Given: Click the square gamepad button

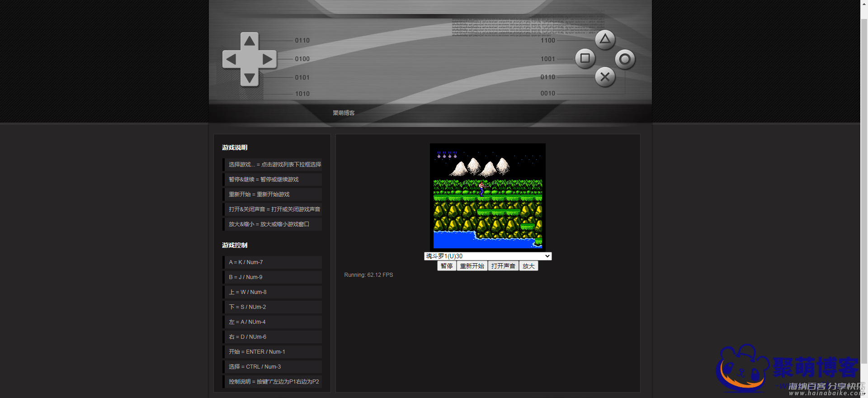Looking at the screenshot, I should click(585, 58).
